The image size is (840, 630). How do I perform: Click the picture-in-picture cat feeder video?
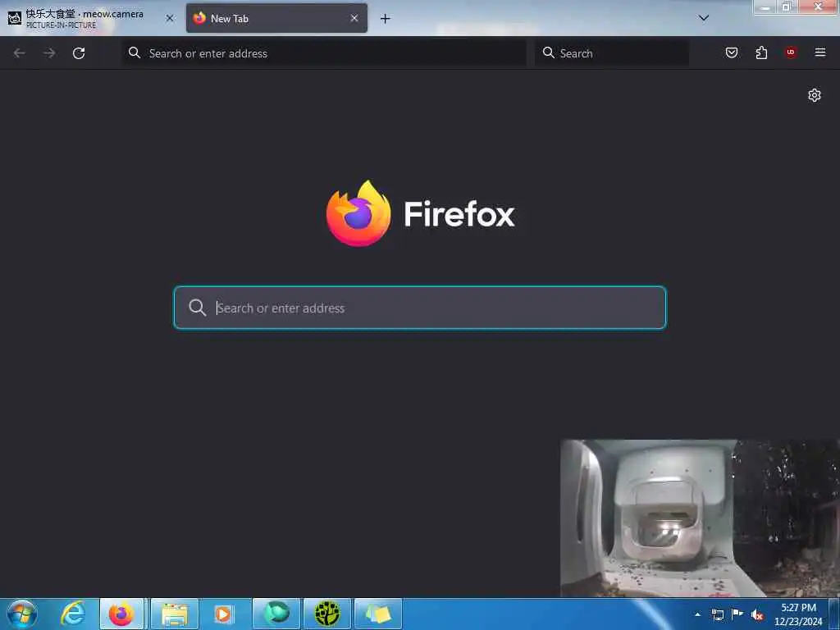[x=700, y=518]
